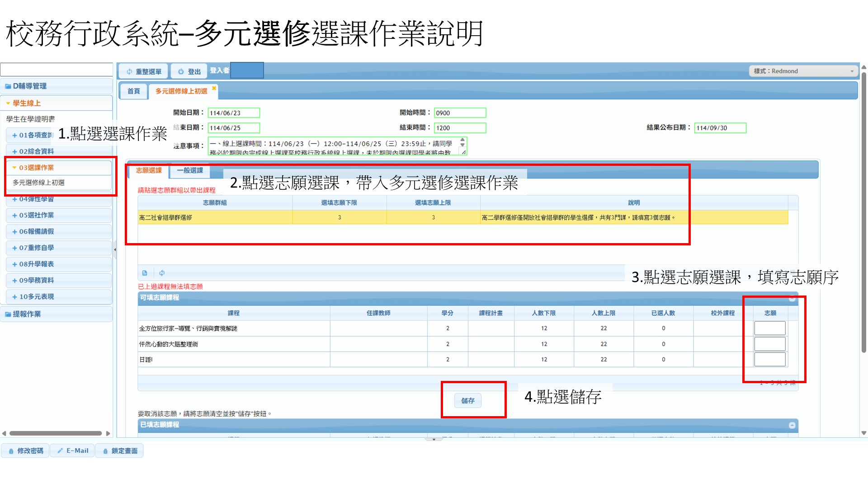Go to the 首頁 tab
Viewport: 868px width, 488px height.
(x=133, y=91)
